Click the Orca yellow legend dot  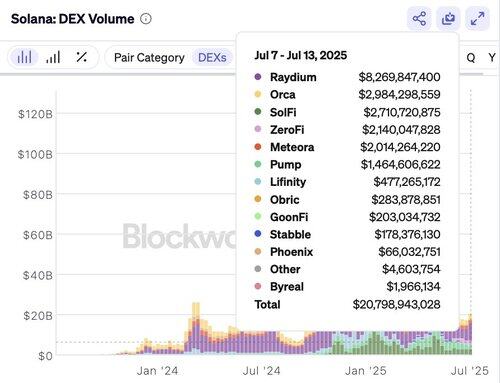click(258, 94)
